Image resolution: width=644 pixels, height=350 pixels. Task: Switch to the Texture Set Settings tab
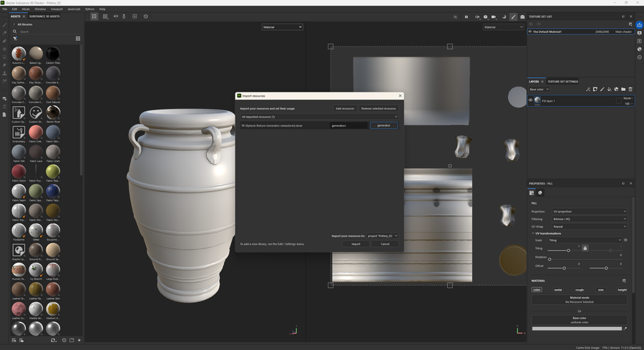point(562,82)
